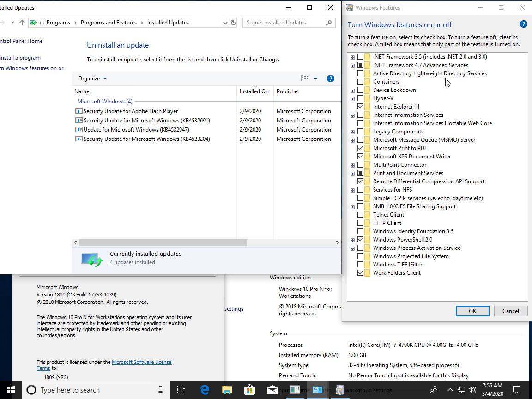Image resolution: width=532 pixels, height=399 pixels.
Task: Open Control Panel Home link
Action: (x=21, y=41)
